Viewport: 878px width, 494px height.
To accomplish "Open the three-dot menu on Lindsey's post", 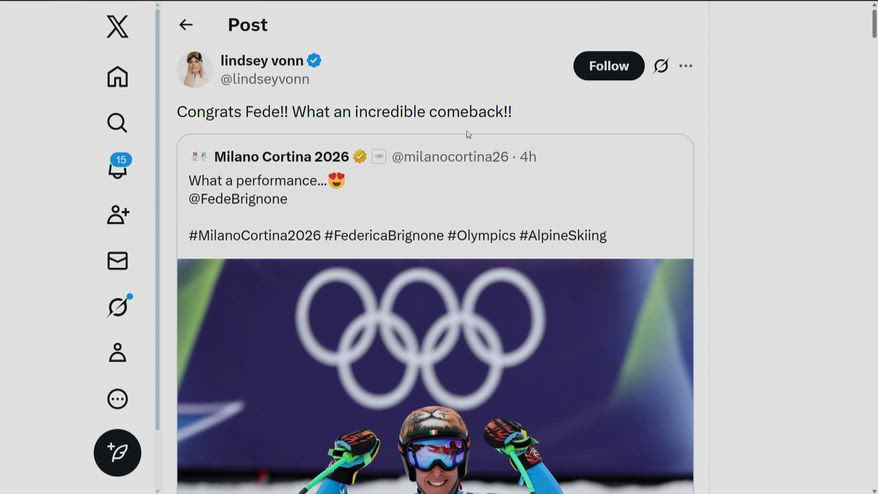I will tap(686, 66).
